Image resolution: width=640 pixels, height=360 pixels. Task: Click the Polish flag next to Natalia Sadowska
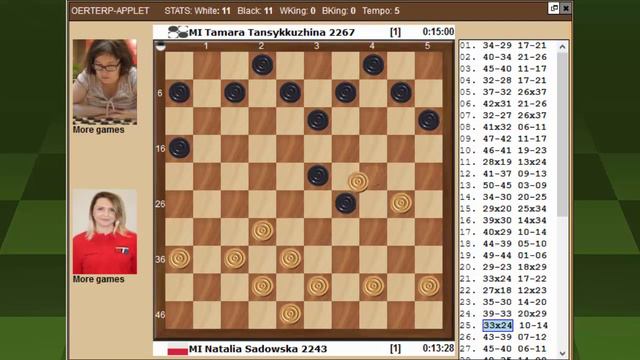[178, 349]
